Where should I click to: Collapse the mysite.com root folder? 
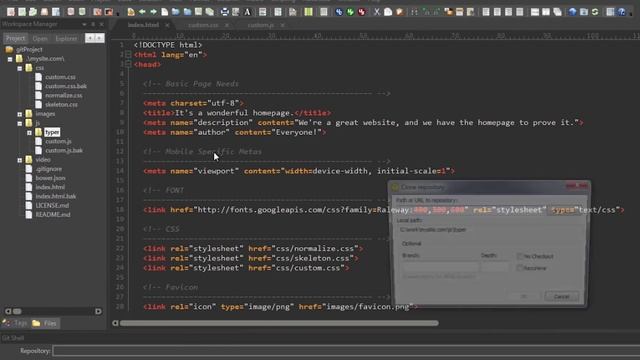click(10, 59)
